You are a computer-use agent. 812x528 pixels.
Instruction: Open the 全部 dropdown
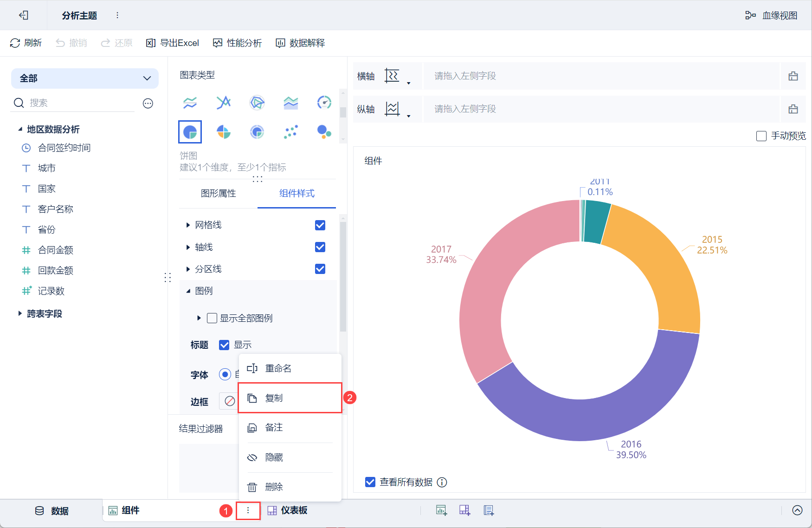(x=85, y=78)
